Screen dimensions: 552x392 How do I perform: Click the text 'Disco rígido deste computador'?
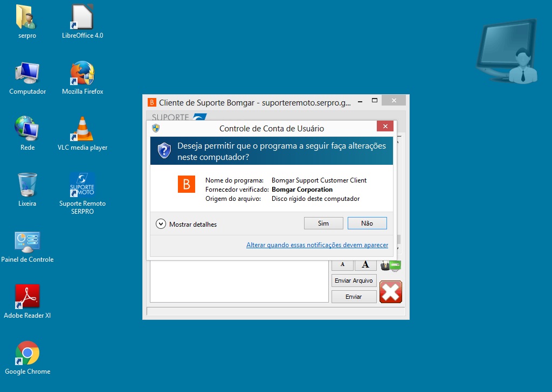click(x=315, y=199)
